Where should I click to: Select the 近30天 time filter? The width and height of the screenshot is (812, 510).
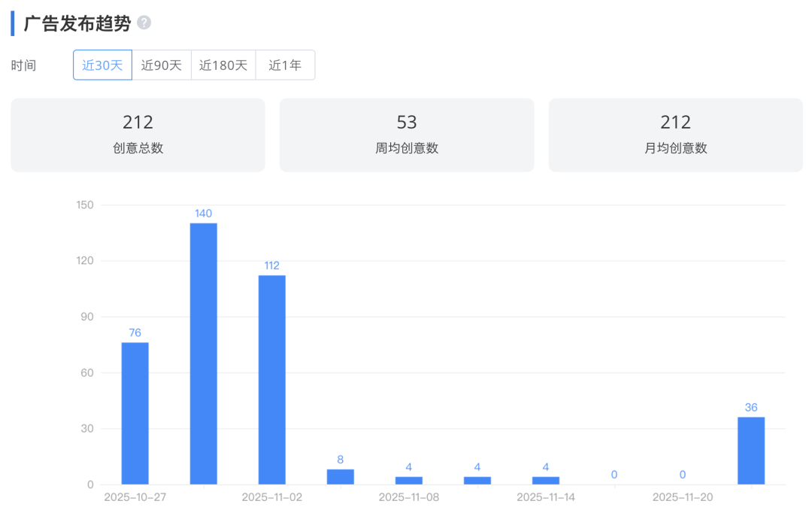102,65
